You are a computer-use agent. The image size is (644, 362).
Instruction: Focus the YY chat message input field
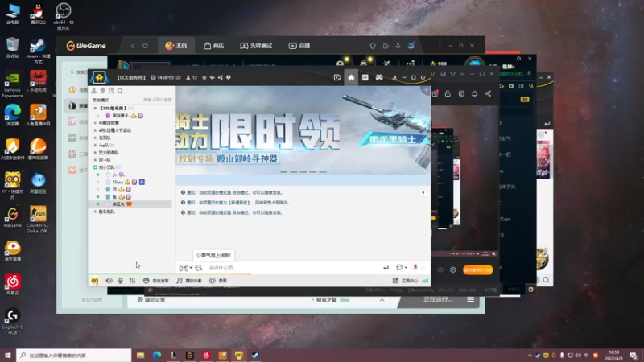[294, 268]
